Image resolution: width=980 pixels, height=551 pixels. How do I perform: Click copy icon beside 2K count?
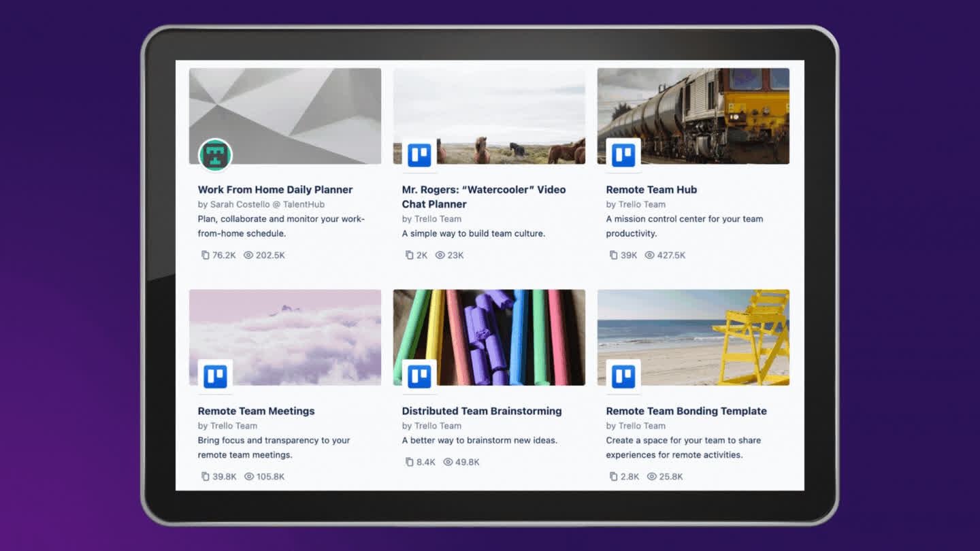coord(409,255)
